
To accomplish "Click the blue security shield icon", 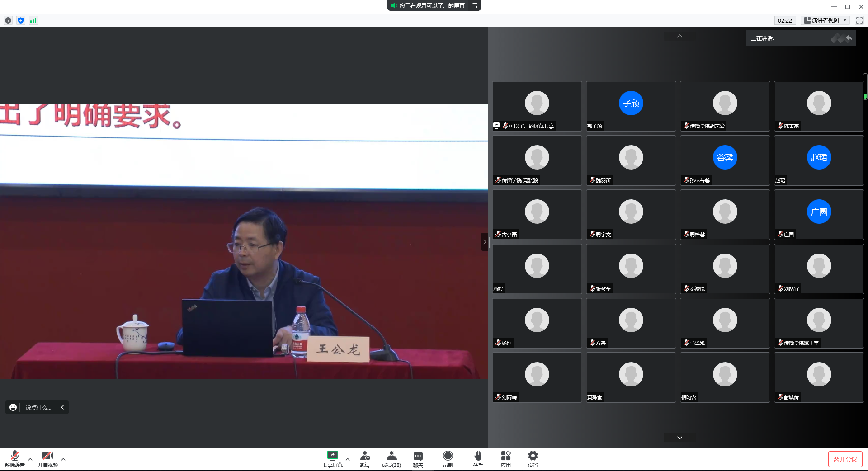I will [x=21, y=20].
